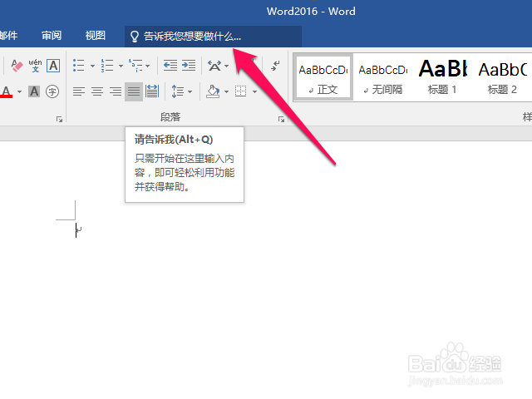This screenshot has height=399, width=532.
Task: Open the 视图 (View) tab
Action: (x=96, y=35)
